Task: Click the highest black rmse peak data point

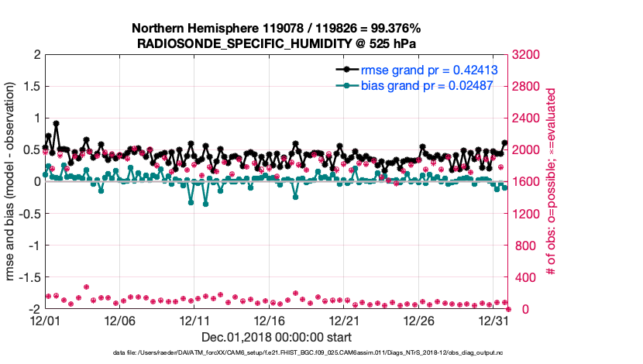Action: (57, 123)
